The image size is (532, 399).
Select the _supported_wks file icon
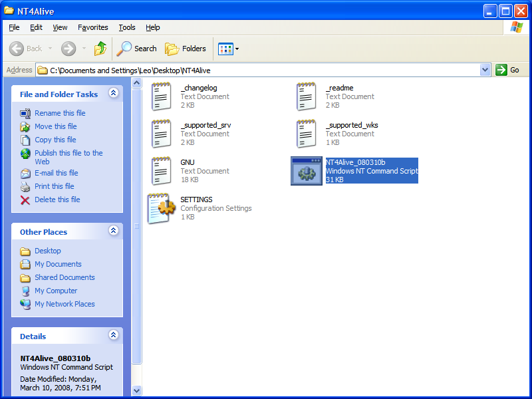(306, 134)
